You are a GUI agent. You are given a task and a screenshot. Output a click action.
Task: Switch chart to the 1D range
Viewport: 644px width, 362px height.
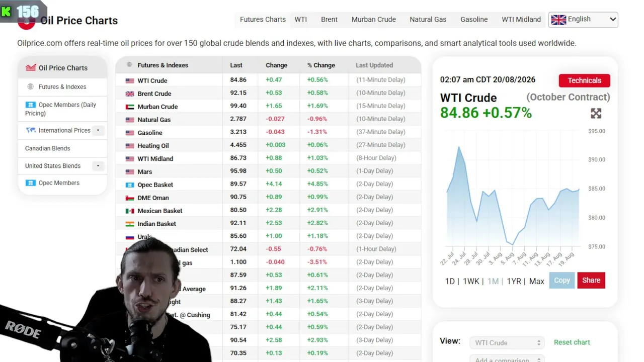point(450,281)
